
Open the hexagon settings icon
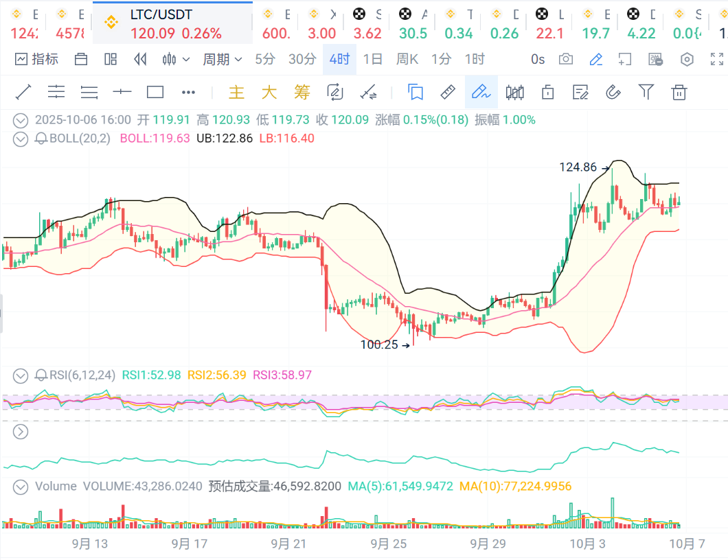[686, 60]
